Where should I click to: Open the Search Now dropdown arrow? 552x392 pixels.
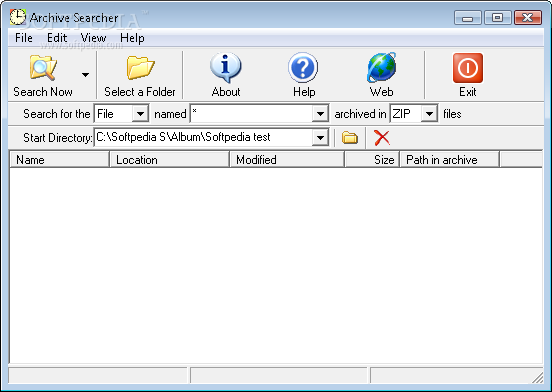point(85,75)
